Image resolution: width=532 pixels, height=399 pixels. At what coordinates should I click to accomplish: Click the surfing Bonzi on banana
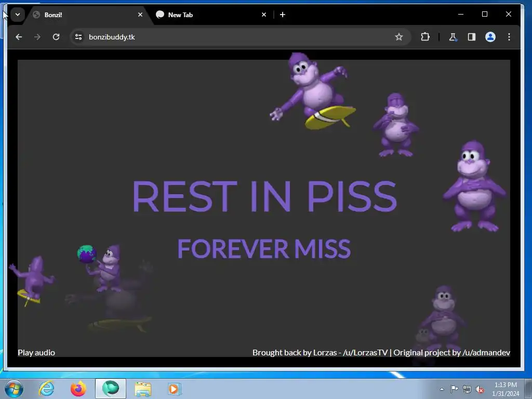pos(313,91)
